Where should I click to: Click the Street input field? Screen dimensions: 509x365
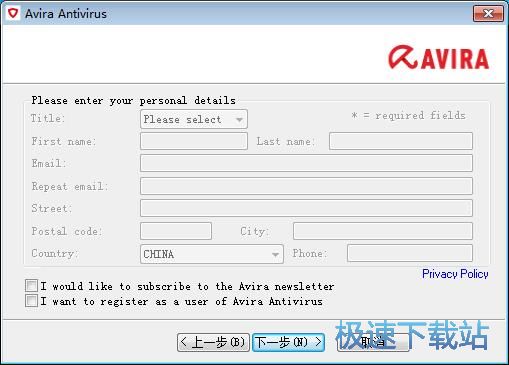(x=306, y=208)
